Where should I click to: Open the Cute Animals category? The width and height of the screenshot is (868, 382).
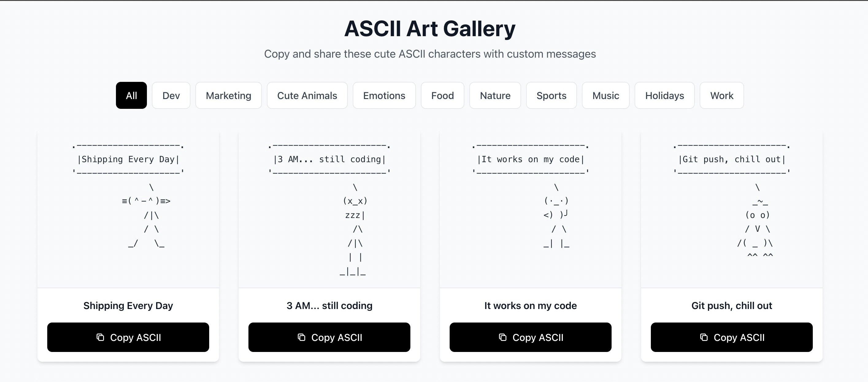point(307,95)
